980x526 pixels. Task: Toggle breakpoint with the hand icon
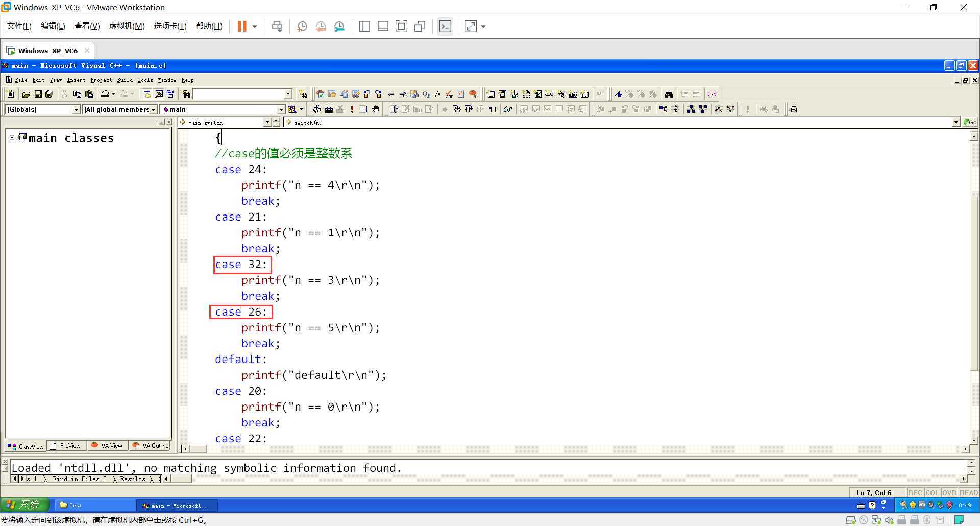point(376,109)
